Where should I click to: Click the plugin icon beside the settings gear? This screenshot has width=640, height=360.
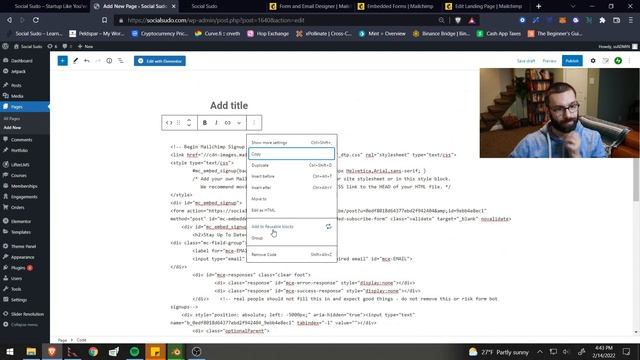pyautogui.click(x=605, y=61)
